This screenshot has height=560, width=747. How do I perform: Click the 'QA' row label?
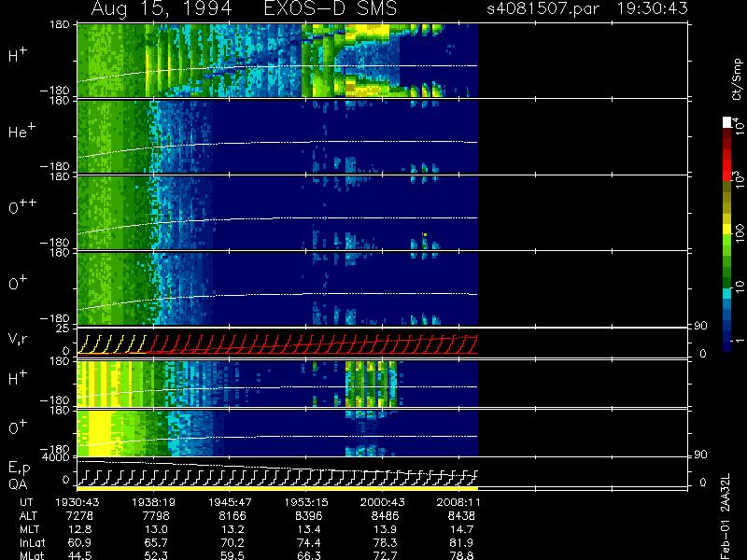coord(18,483)
